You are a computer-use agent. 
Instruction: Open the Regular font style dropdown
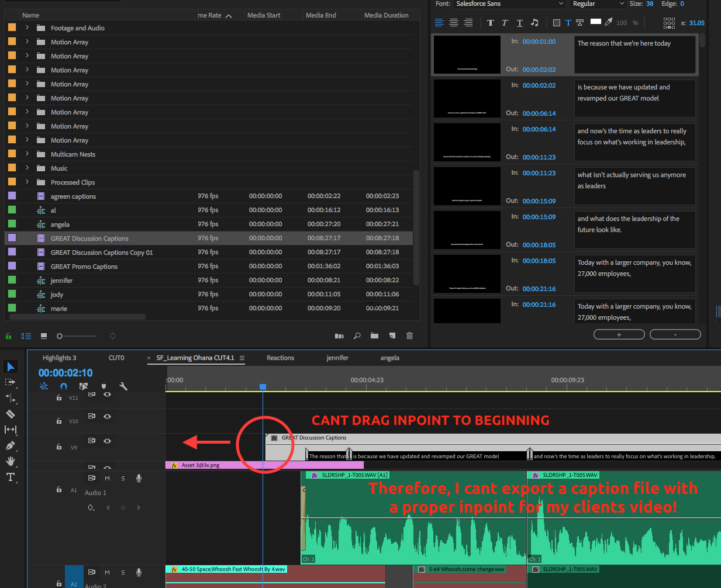click(598, 4)
